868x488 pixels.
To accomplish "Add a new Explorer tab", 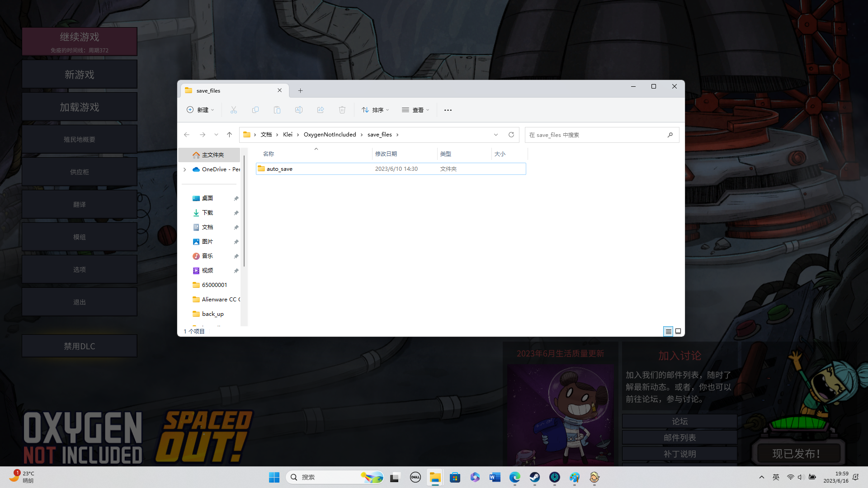I will pyautogui.click(x=300, y=90).
